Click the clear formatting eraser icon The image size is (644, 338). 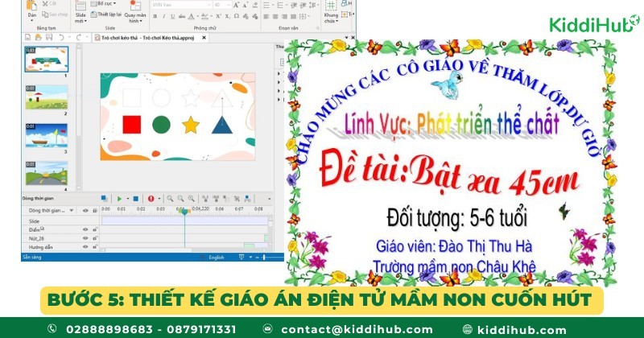pyautogui.click(x=255, y=5)
